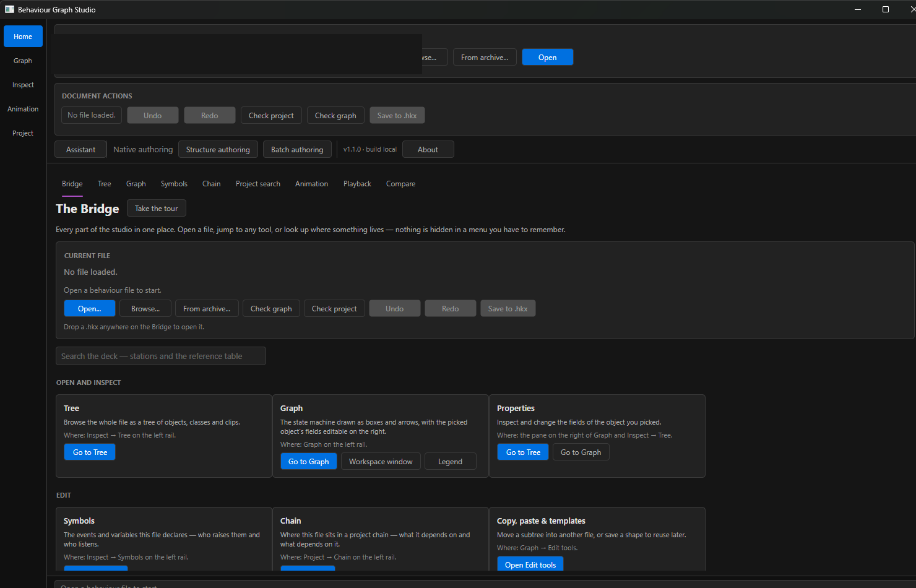Select Native authoring mode

[x=143, y=150]
